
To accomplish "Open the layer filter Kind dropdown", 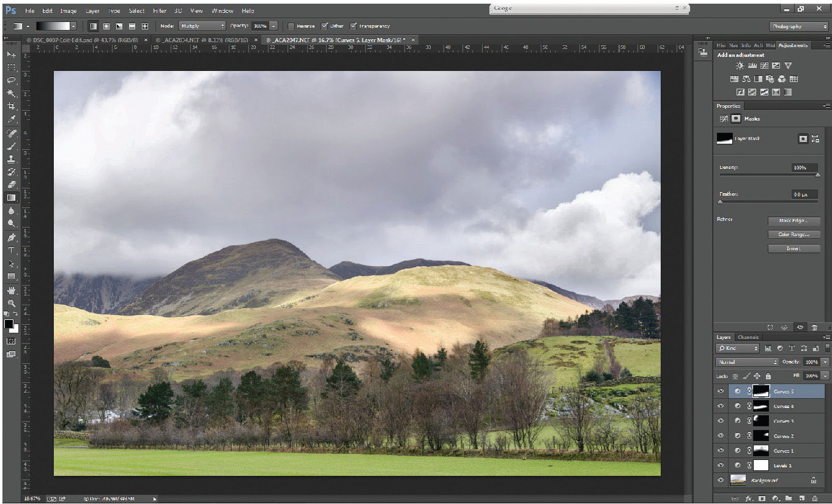I will (738, 348).
